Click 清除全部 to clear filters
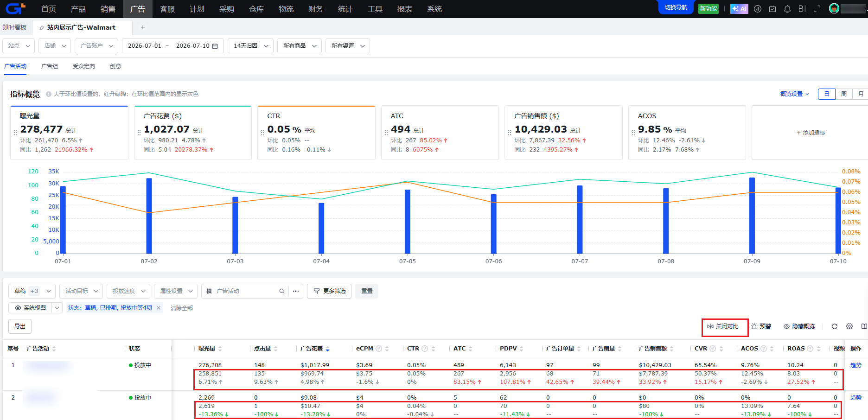The image size is (868, 420). tap(182, 308)
